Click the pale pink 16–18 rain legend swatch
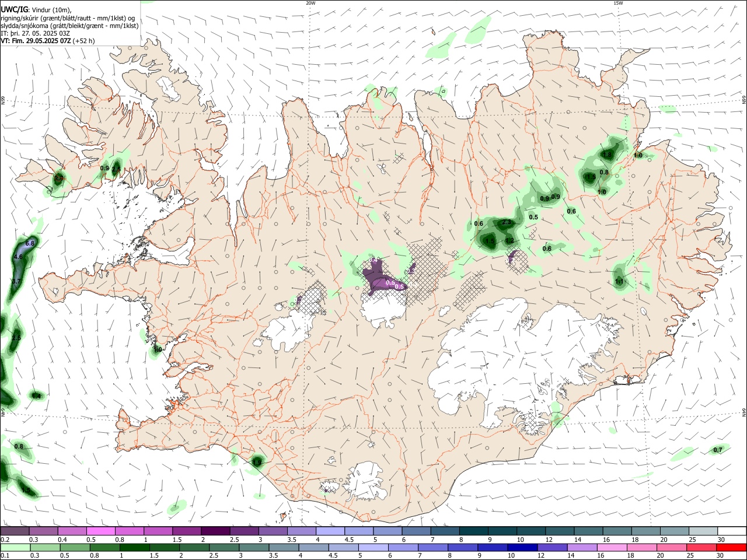747x560 pixels. [x=612, y=547]
